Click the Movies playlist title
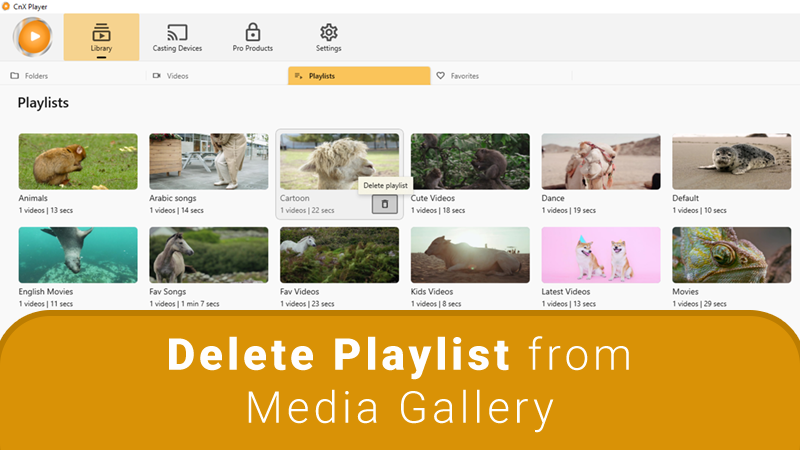Viewport: 800px width, 450px height. coord(685,291)
